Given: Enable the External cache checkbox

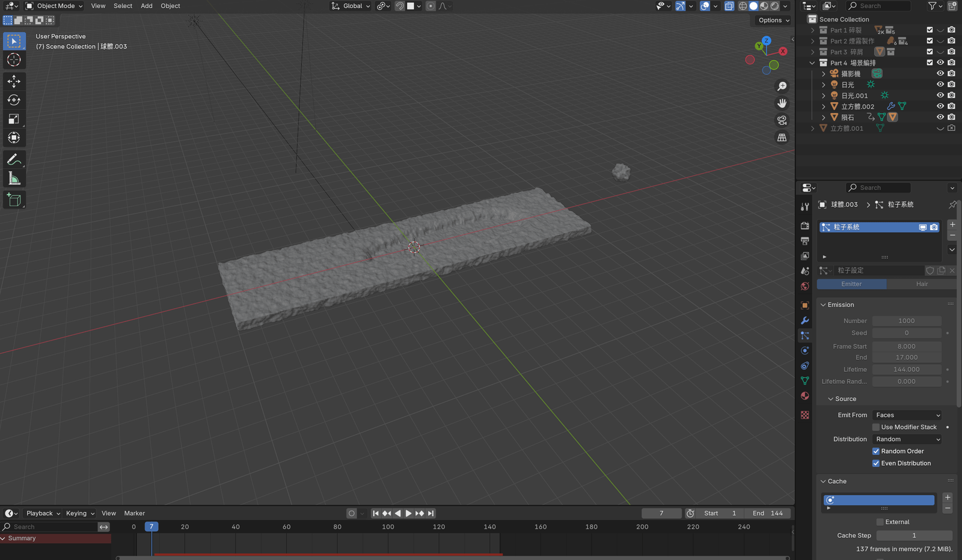Looking at the screenshot, I should click(880, 522).
